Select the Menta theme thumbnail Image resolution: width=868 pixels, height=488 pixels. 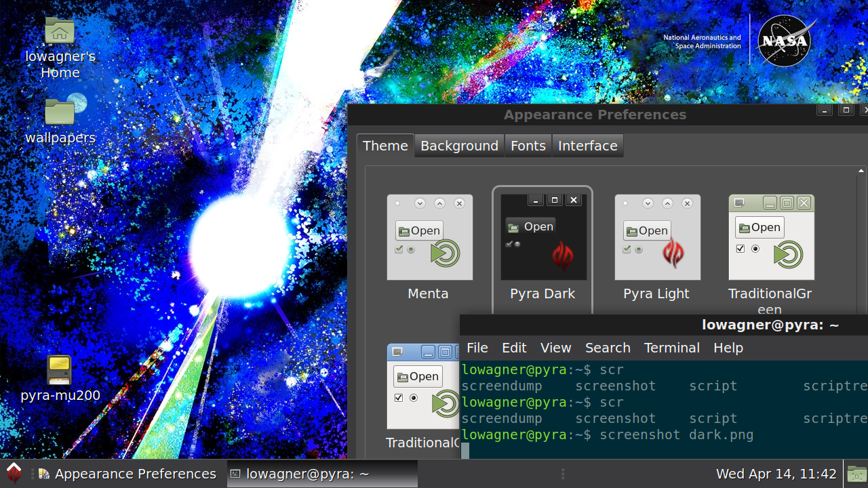pyautogui.click(x=429, y=237)
